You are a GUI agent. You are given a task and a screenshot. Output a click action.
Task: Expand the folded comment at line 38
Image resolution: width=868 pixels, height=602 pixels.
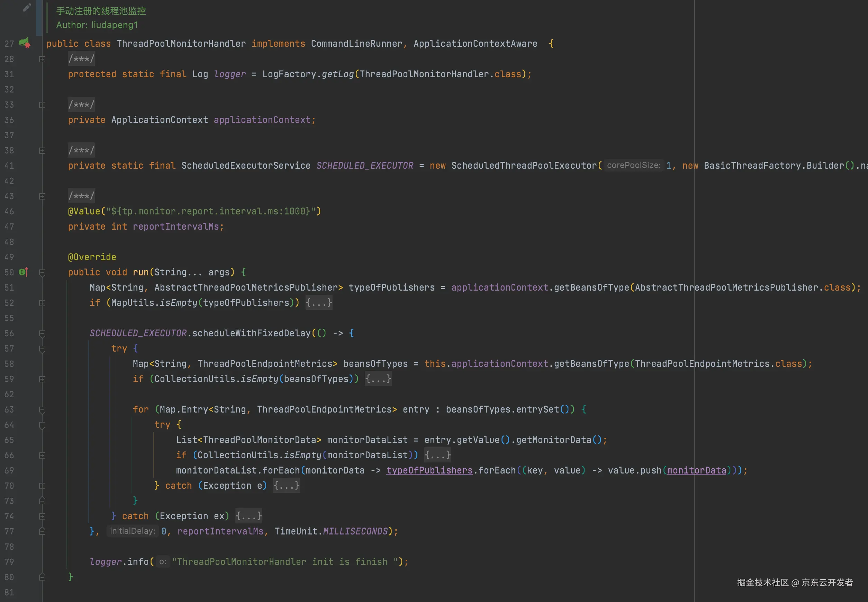(42, 150)
